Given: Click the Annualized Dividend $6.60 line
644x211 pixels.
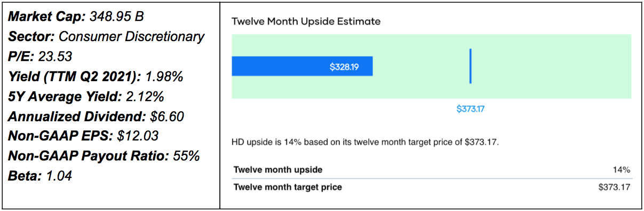Looking at the screenshot, I should [92, 116].
